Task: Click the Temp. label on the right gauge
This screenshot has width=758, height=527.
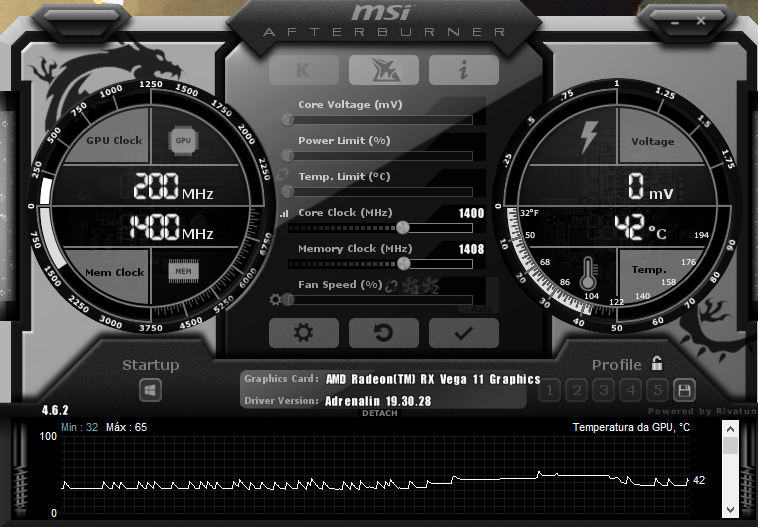Action: [x=649, y=269]
